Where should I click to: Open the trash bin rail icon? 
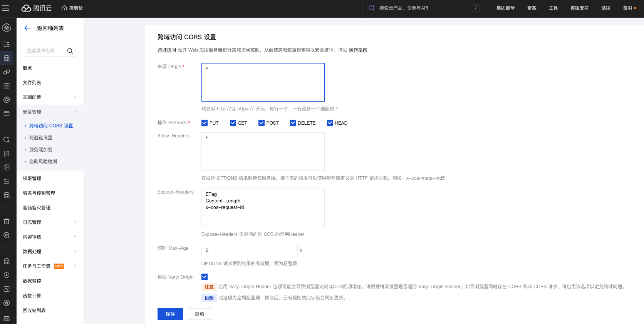coord(7,221)
